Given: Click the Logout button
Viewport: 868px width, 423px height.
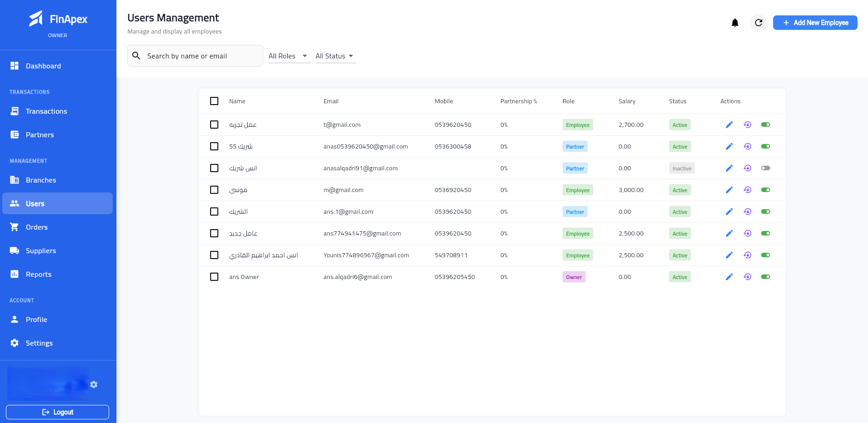Looking at the screenshot, I should pos(58,412).
